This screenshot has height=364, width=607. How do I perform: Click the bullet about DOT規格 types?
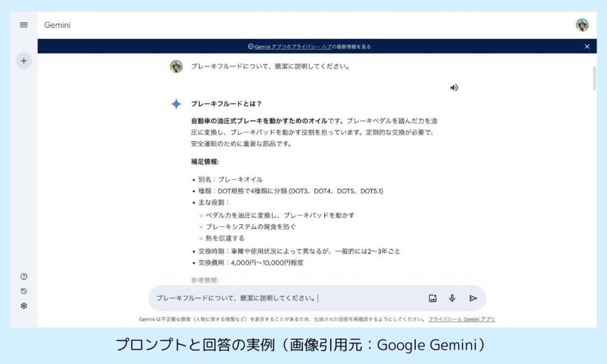coord(290,191)
